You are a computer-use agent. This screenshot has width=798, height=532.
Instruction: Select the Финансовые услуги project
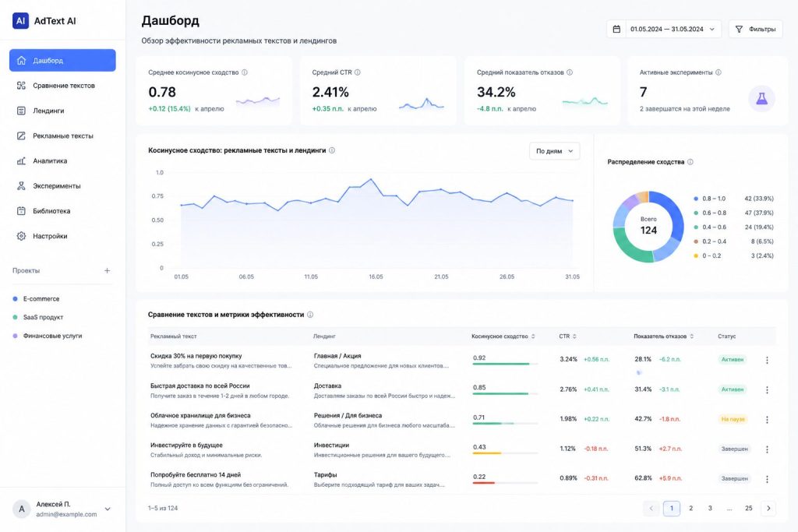(x=47, y=336)
